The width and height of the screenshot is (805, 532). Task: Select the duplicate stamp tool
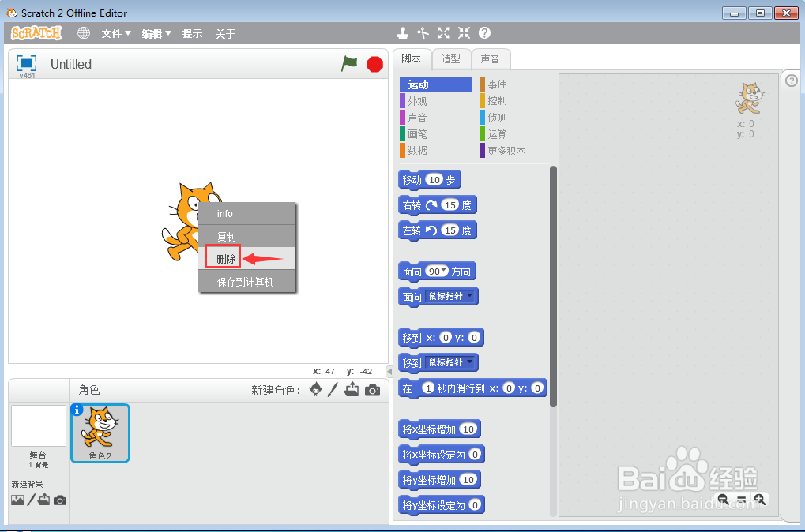pos(403,33)
